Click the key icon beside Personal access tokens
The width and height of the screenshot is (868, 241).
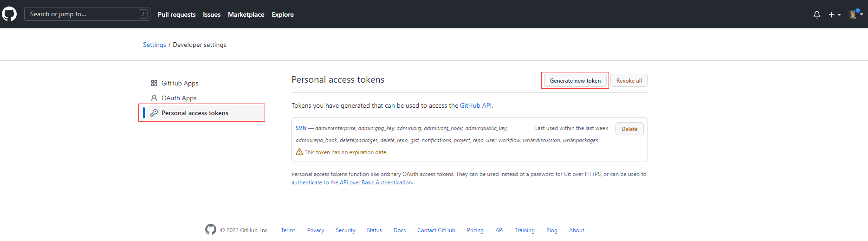(x=154, y=113)
